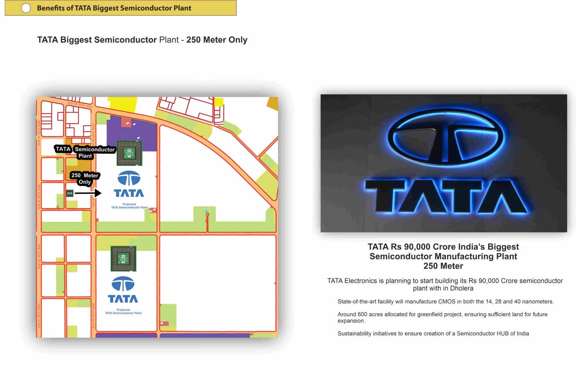588x374 pixels.
Task: Click the green 315 plot marker
Action: coord(70,193)
